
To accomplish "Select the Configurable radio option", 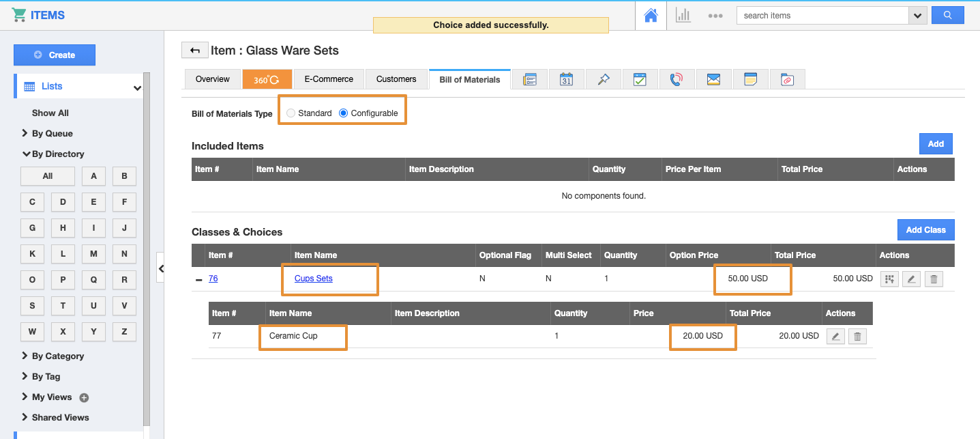I will 344,113.
